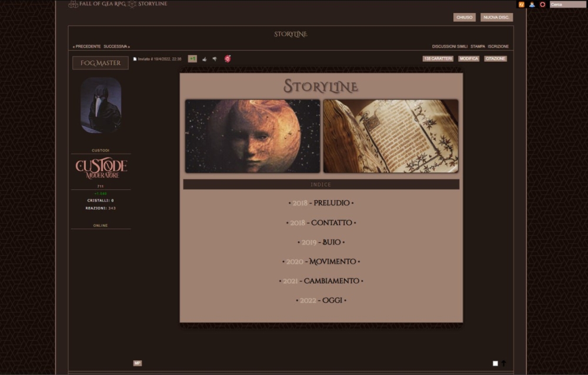Click the thumbs up icon on post
The width and height of the screenshot is (588, 375).
pos(205,59)
